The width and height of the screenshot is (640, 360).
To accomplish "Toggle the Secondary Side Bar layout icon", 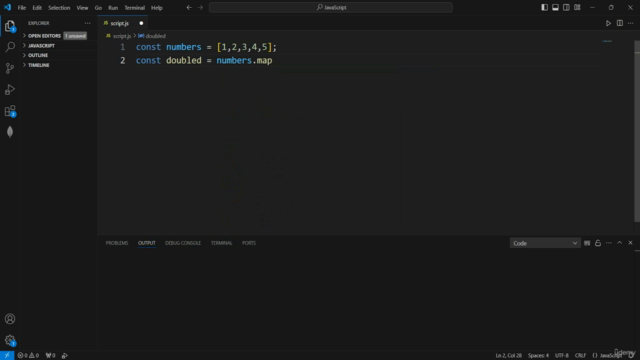I will 566,7.
